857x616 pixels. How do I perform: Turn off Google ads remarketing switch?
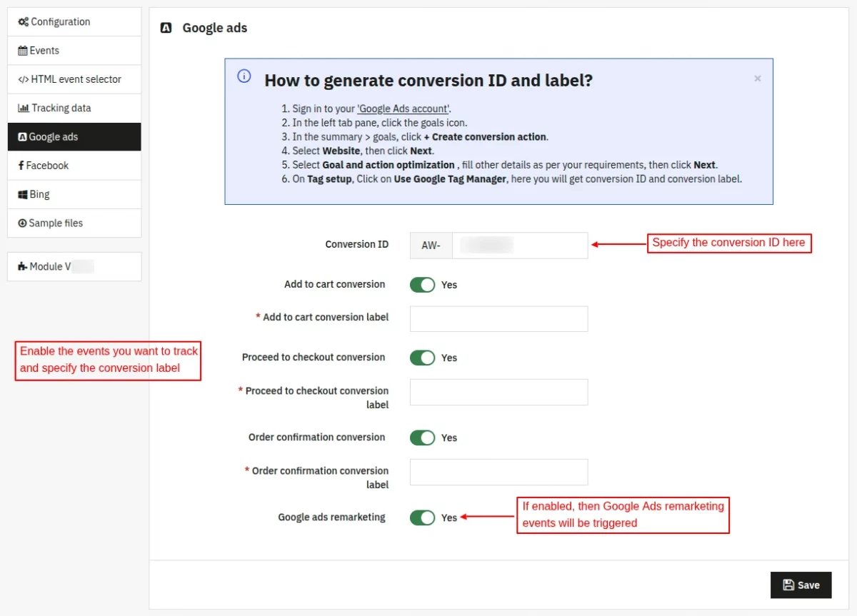coord(423,517)
